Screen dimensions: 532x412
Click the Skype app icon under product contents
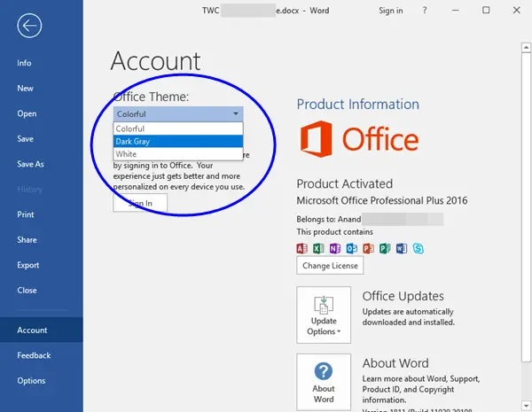pyautogui.click(x=418, y=249)
